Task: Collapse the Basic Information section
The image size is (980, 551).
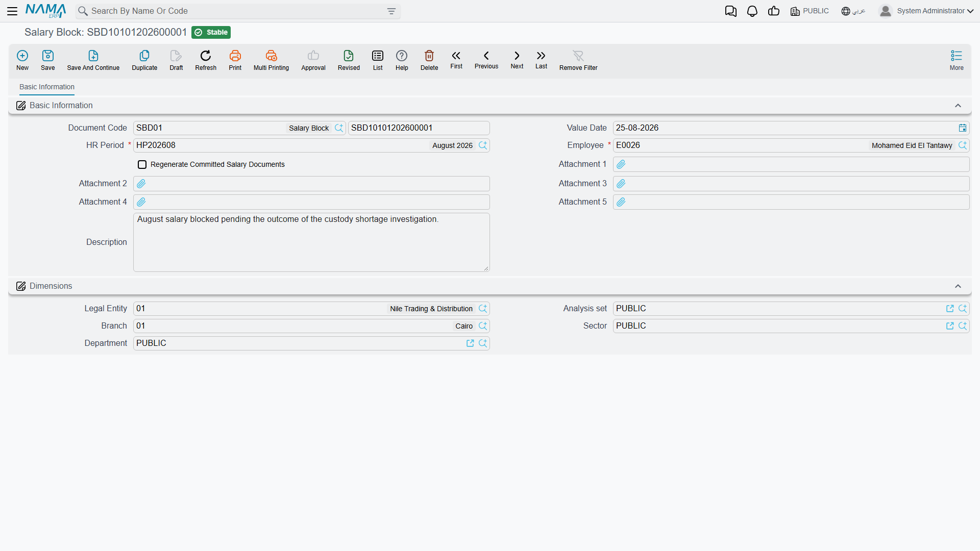Action: coord(958,106)
